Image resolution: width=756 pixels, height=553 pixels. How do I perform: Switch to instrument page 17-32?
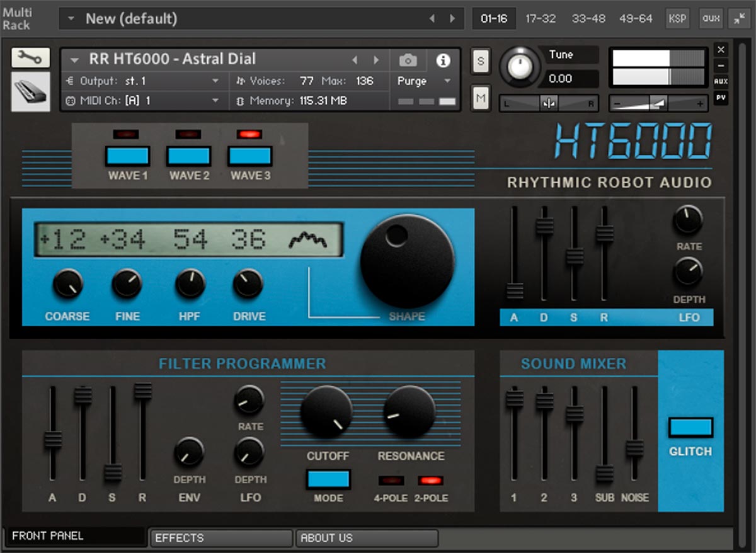[541, 18]
